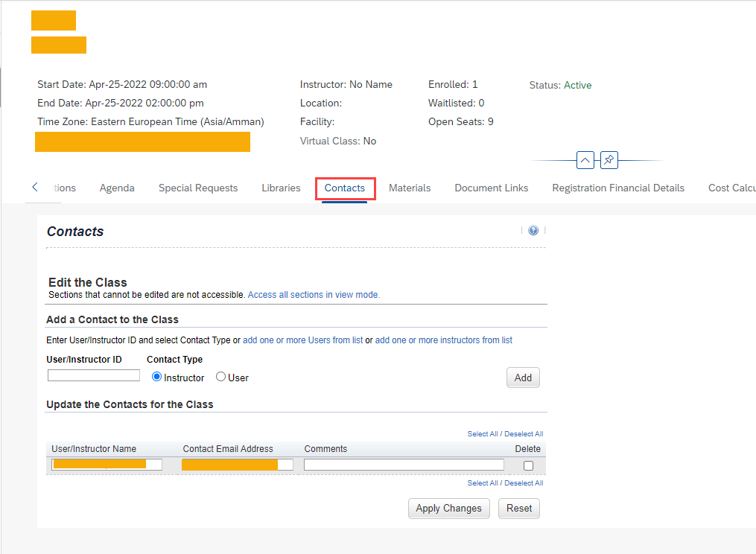
Task: Click the Comments field for the contact
Action: 404,465
